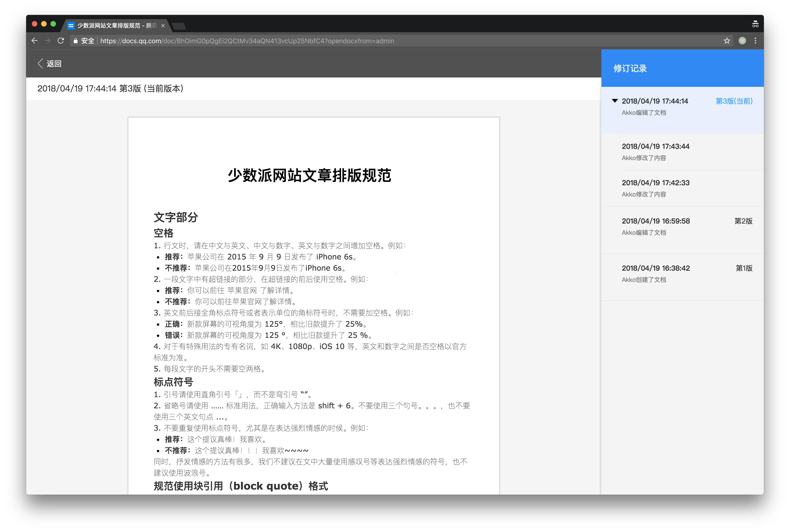
Task: Collapse the 17:44:14 version triangle
Action: pos(614,101)
